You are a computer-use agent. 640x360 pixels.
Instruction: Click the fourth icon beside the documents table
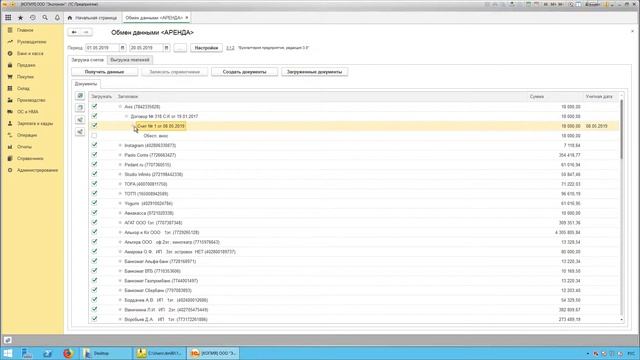pos(80,132)
